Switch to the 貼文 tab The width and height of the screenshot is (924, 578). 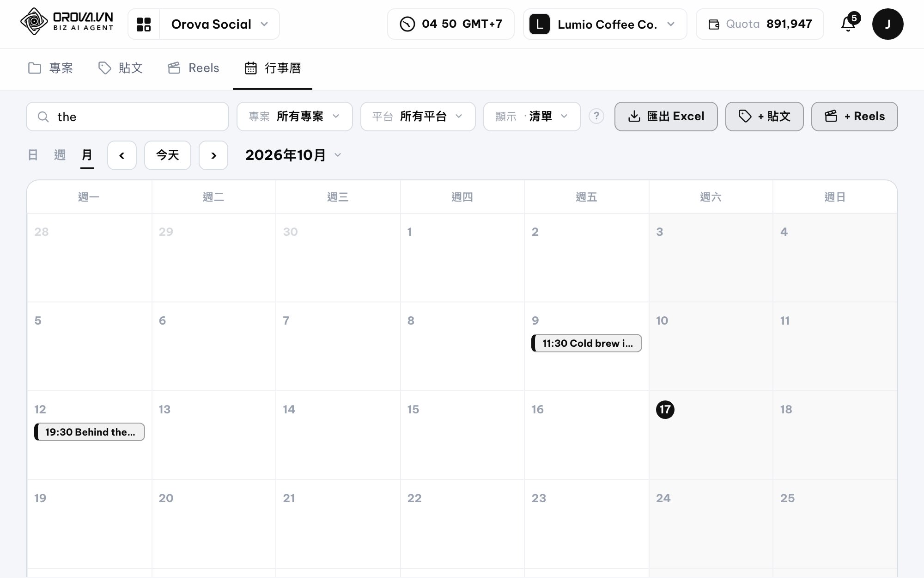(x=120, y=68)
